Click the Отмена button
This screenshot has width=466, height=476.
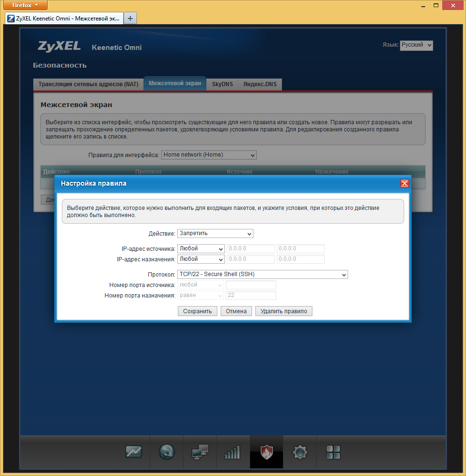(236, 311)
